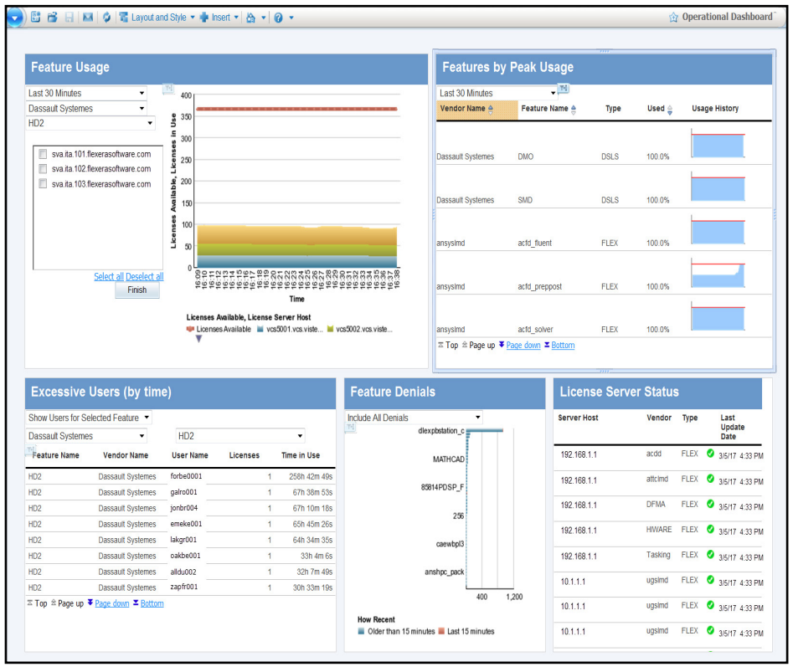Click the Licenses Available red legend swatch
The image size is (793, 672).
point(189,329)
